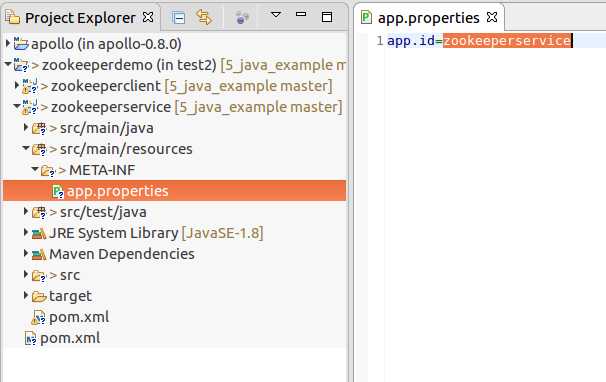
Task: Select app.properties in the tree
Action: point(175,191)
